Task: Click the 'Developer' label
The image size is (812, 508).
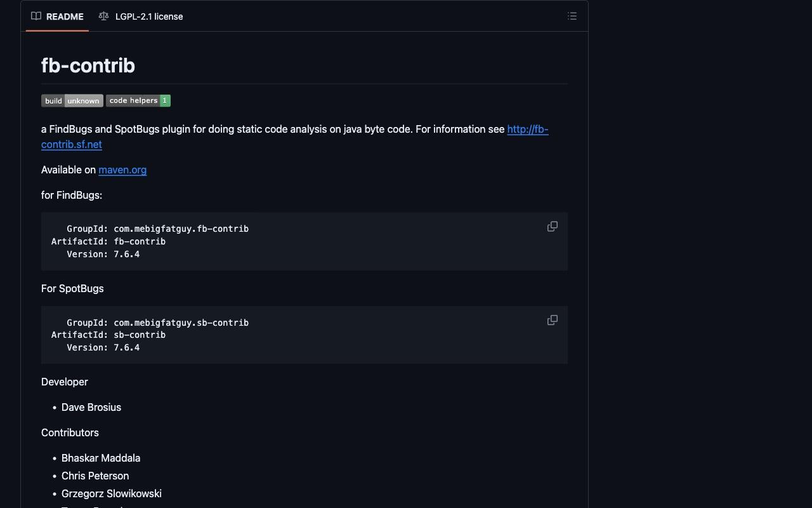Action: [x=65, y=382]
